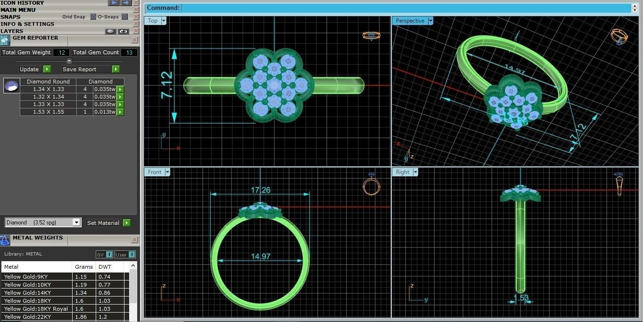Open the Metal Weights panel icon

pyautogui.click(x=4, y=240)
